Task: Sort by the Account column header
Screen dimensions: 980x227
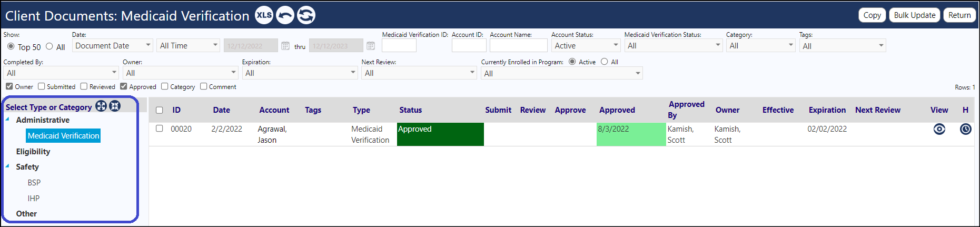Action: tap(274, 110)
